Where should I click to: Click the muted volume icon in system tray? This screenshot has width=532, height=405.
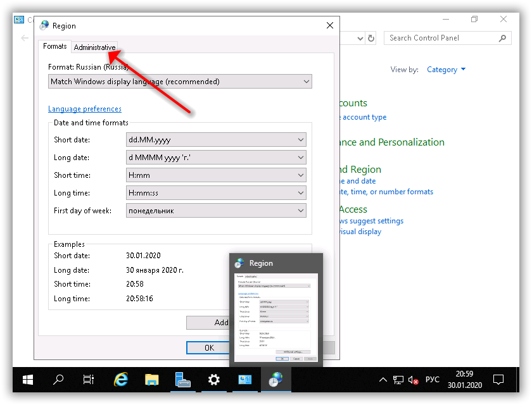[414, 380]
